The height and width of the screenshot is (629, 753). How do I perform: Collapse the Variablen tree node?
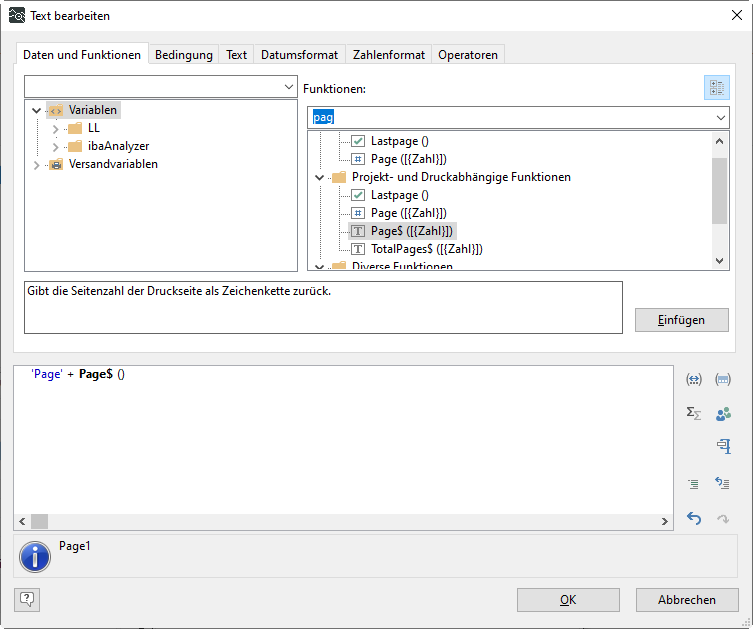pos(36,110)
